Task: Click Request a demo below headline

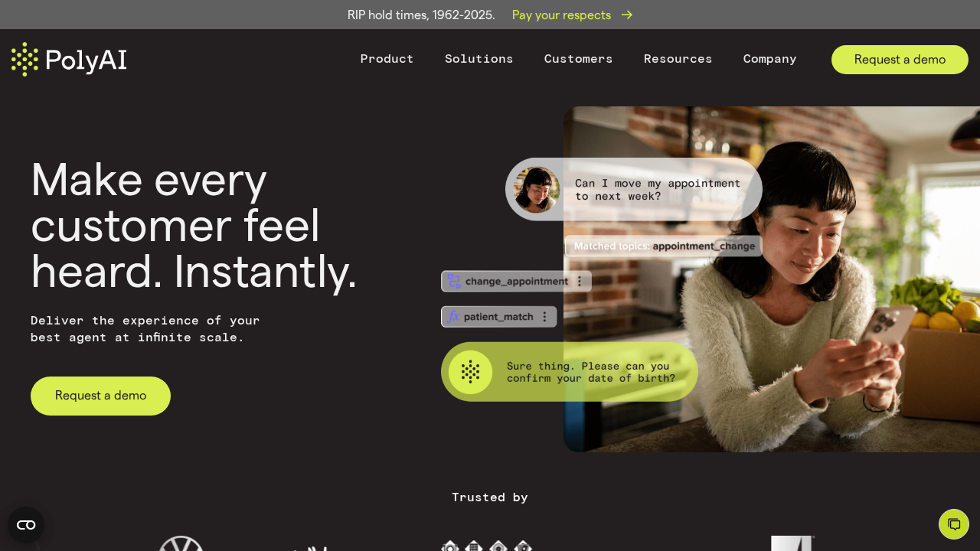Action: tap(100, 396)
